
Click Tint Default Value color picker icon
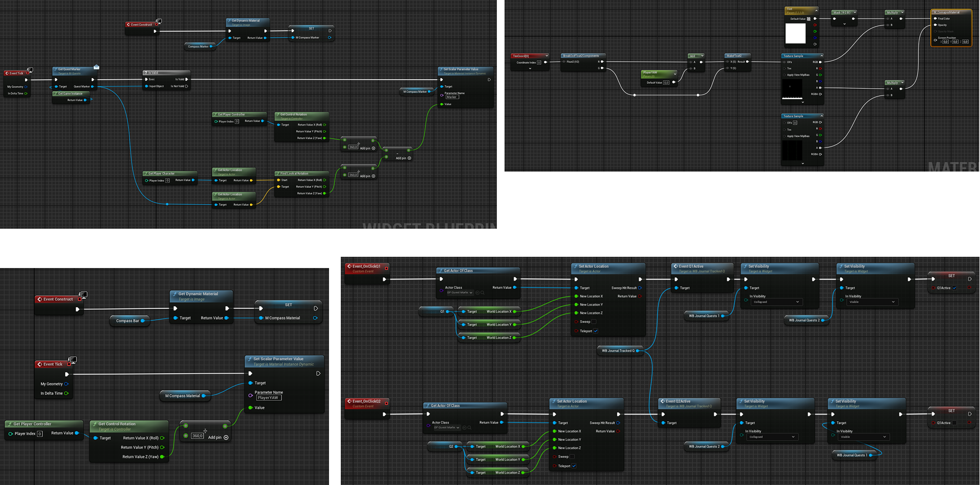tap(809, 19)
